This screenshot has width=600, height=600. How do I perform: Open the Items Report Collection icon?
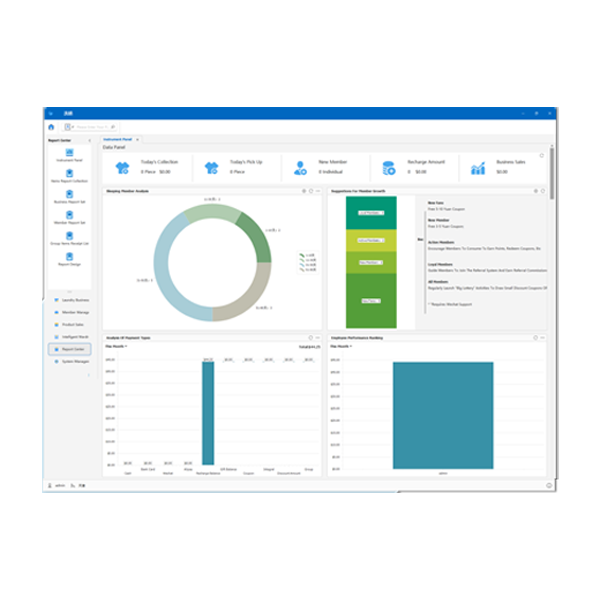pyautogui.click(x=69, y=172)
